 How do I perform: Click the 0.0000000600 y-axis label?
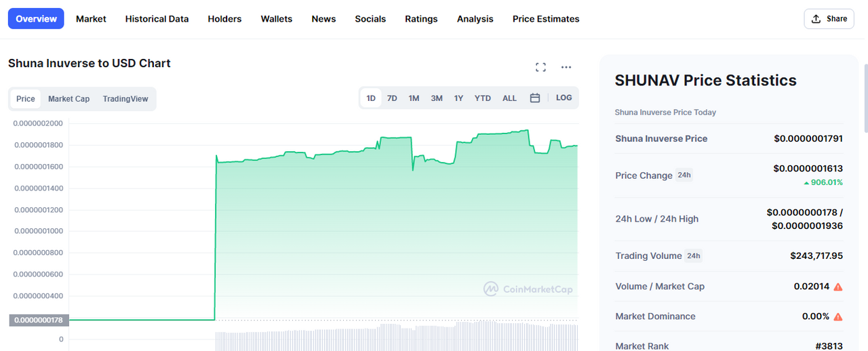[38, 274]
